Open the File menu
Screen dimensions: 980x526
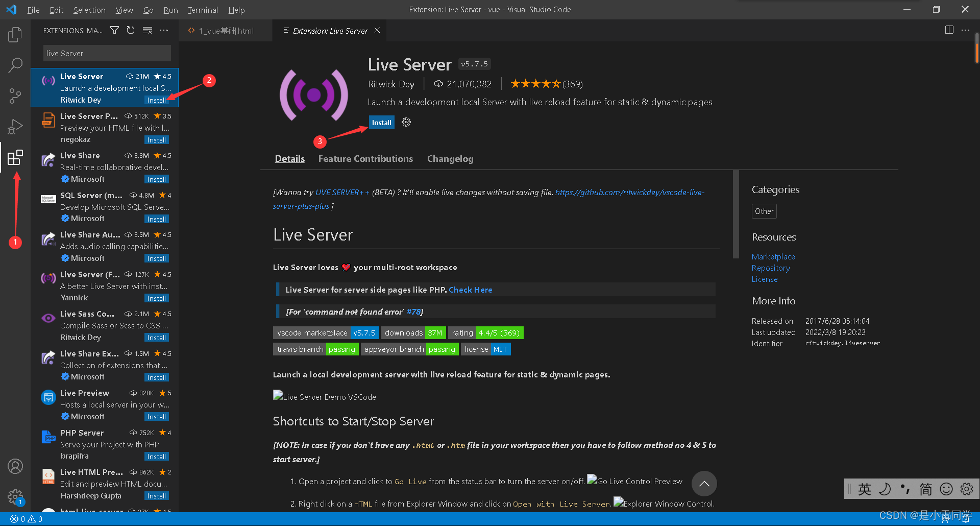[33, 10]
